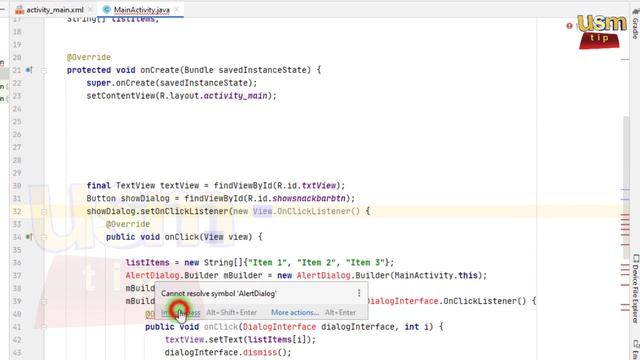Collapse the fold marker on line 39
This screenshot has height=360, width=640.
point(44,301)
